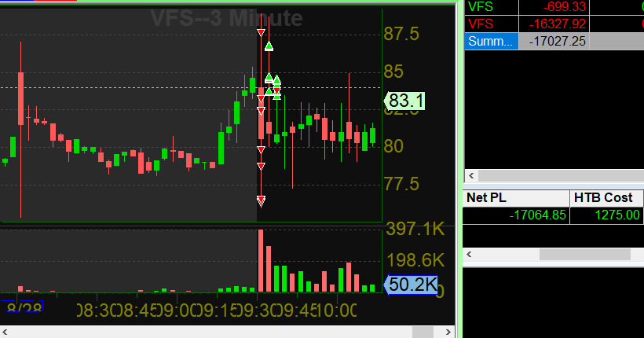The width and height of the screenshot is (644, 338).
Task: Click the chart horizontal scrollbar thumb
Action: pyautogui.click(x=423, y=332)
